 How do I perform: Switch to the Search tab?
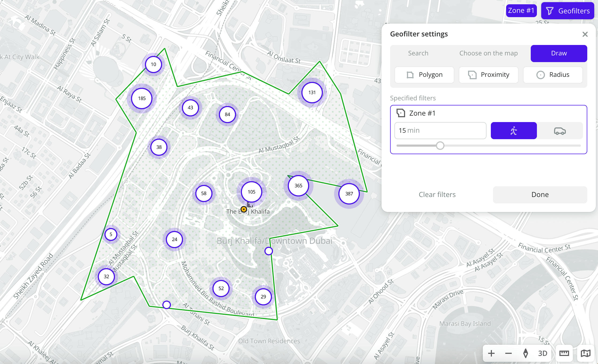(418, 53)
